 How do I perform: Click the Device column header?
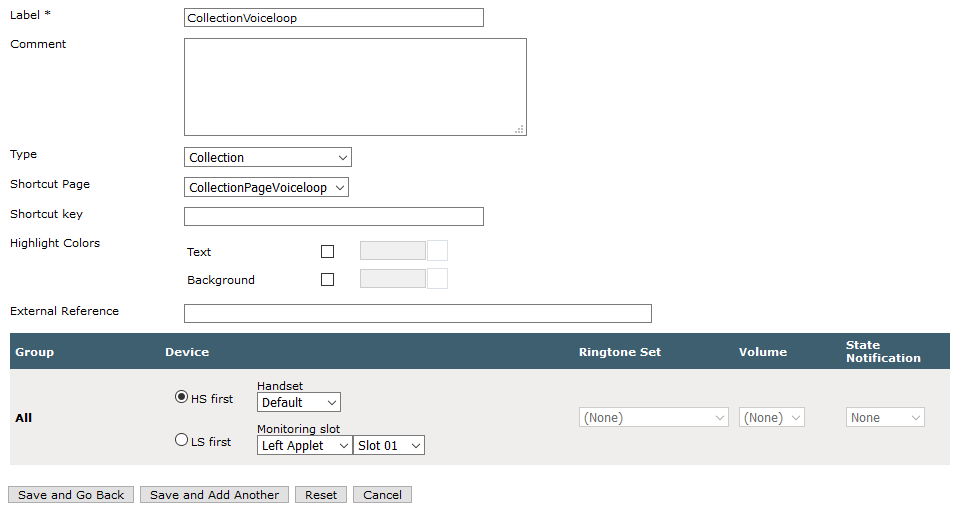(x=187, y=352)
